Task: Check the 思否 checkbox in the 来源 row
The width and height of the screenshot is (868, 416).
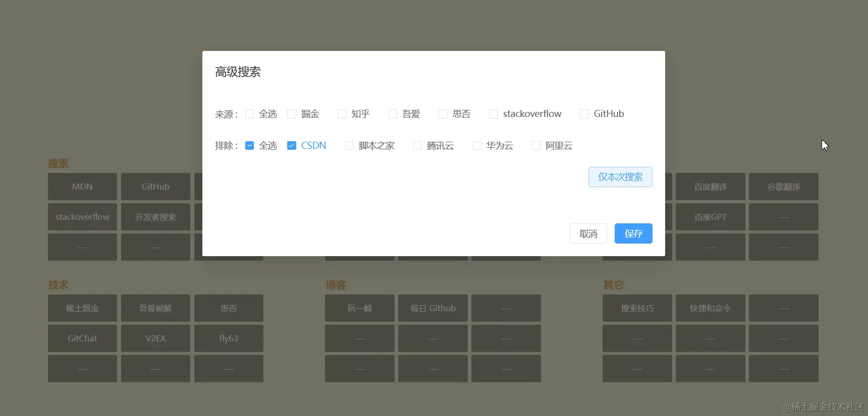Action: (x=443, y=114)
